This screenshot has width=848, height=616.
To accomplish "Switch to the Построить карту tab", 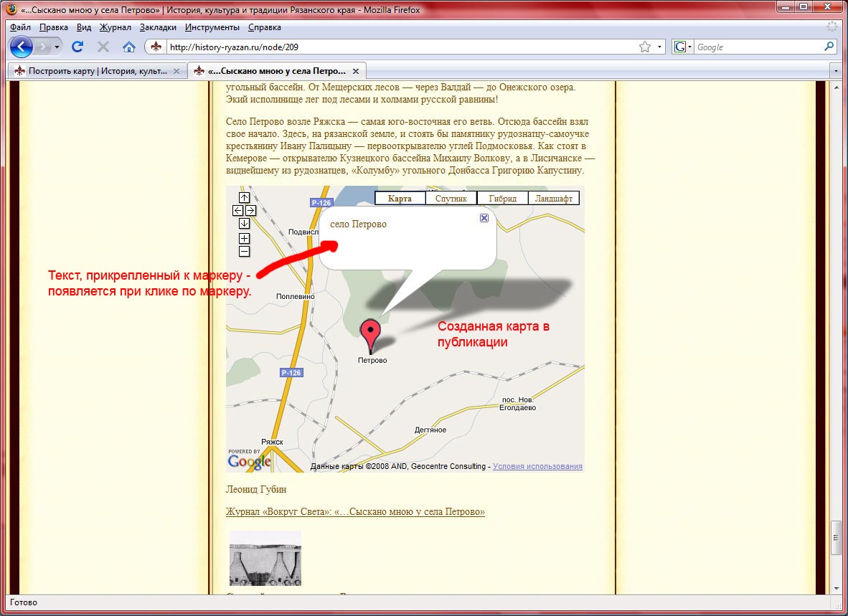I will point(98,71).
